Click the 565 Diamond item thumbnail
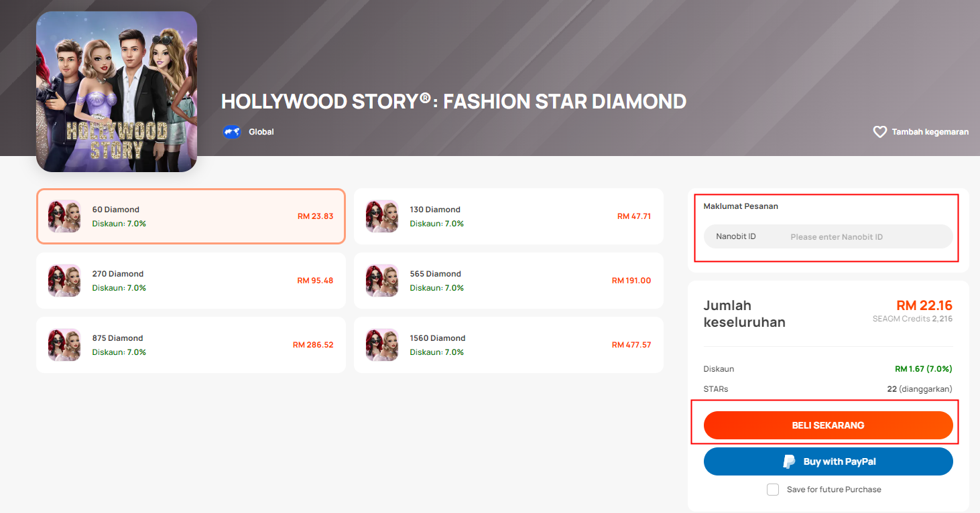This screenshot has height=513, width=980. [382, 281]
